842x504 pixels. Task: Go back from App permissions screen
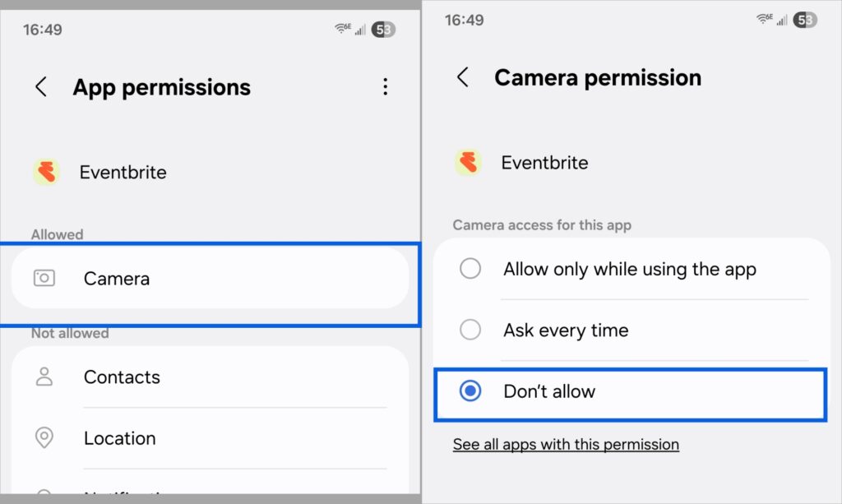41,87
